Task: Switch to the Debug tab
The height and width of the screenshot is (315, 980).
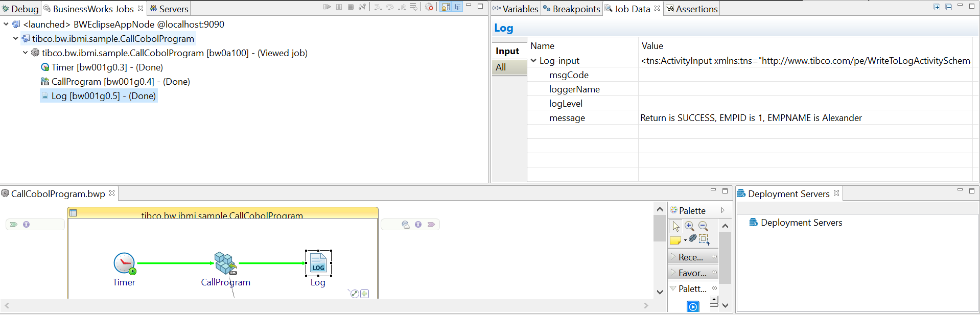Action: (20, 9)
